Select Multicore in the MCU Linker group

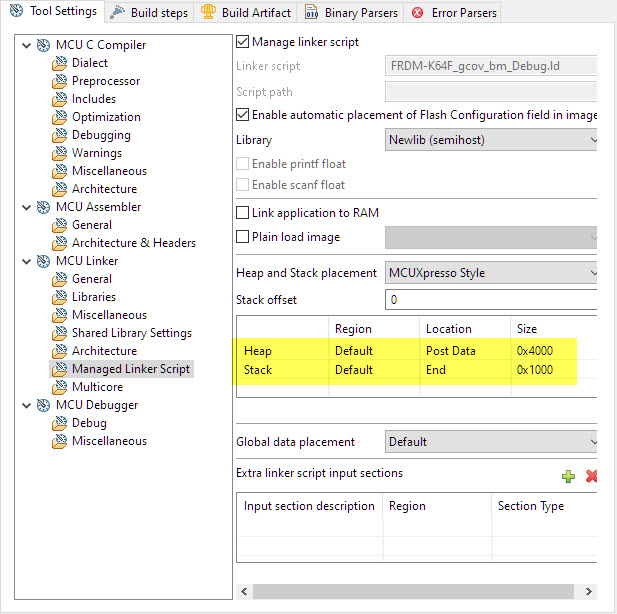97,387
